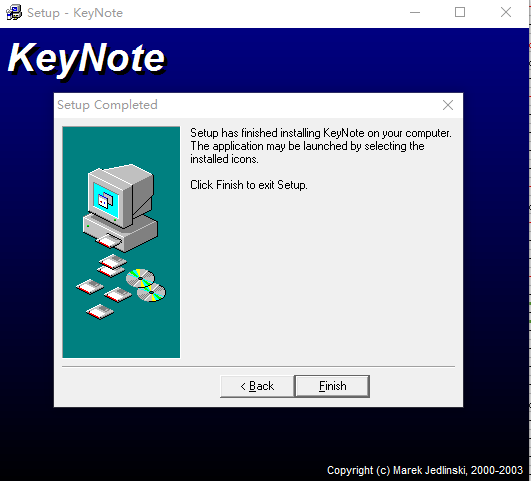The height and width of the screenshot is (481, 531).
Task: Select the upper CD disc in the illustration
Action: click(140, 278)
